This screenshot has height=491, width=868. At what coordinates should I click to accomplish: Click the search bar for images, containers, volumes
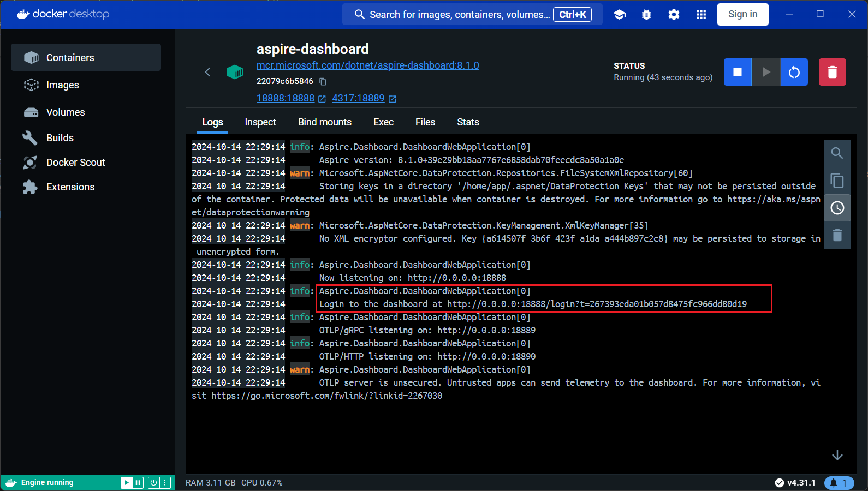click(472, 14)
